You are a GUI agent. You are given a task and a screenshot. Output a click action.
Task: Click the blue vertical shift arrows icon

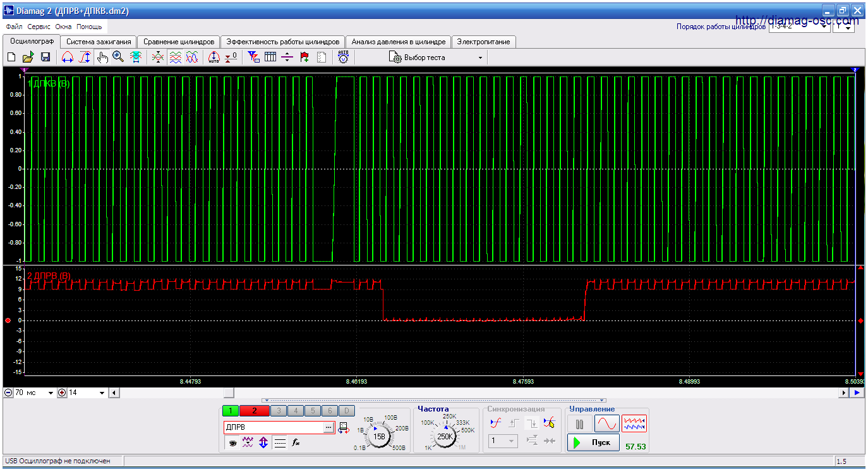[x=263, y=443]
